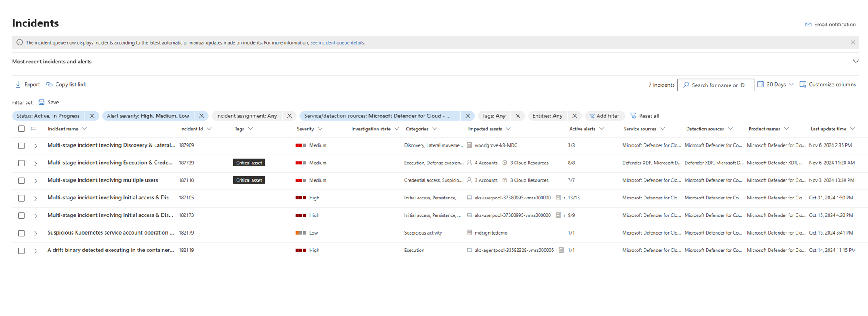Expand incident 187739 row chevron
The width and height of the screenshot is (868, 316).
coord(36,163)
